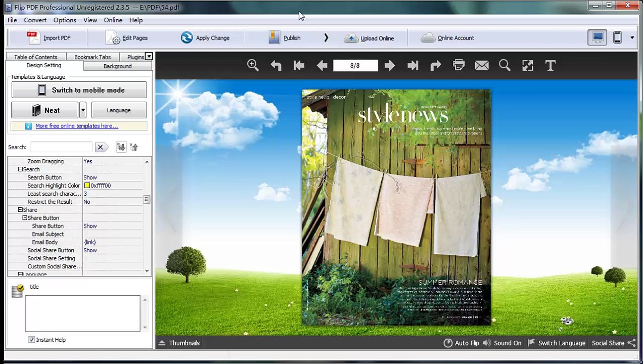Collapse the Share Button tree node
The image size is (643, 364).
(24, 218)
